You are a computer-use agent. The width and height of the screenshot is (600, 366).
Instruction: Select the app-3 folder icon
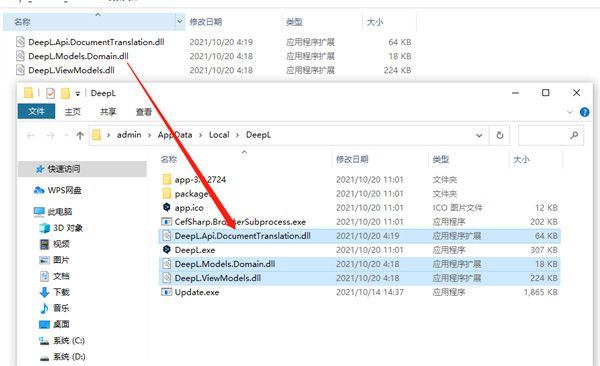click(166, 180)
